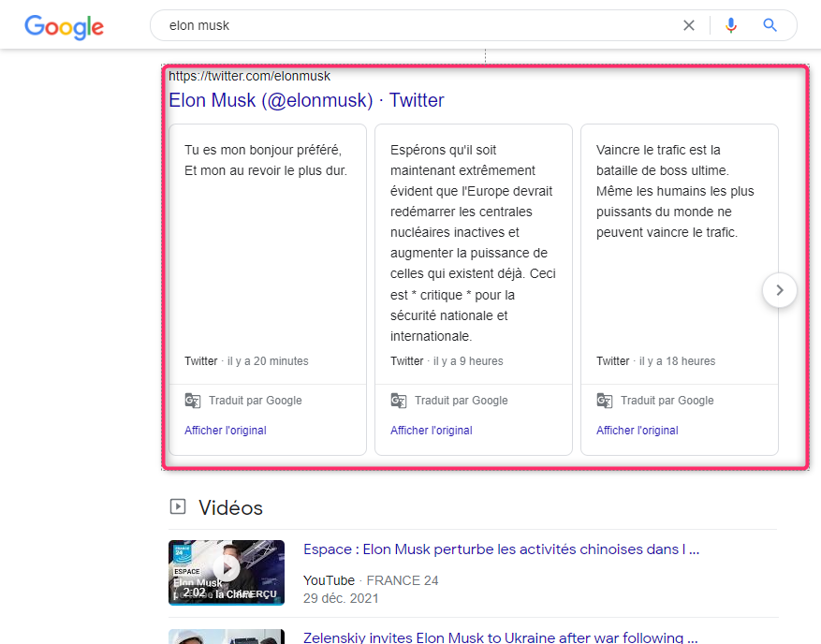Open 'Zelenskiy invites Elon Musk' video link
This screenshot has width=821, height=644.
point(500,637)
